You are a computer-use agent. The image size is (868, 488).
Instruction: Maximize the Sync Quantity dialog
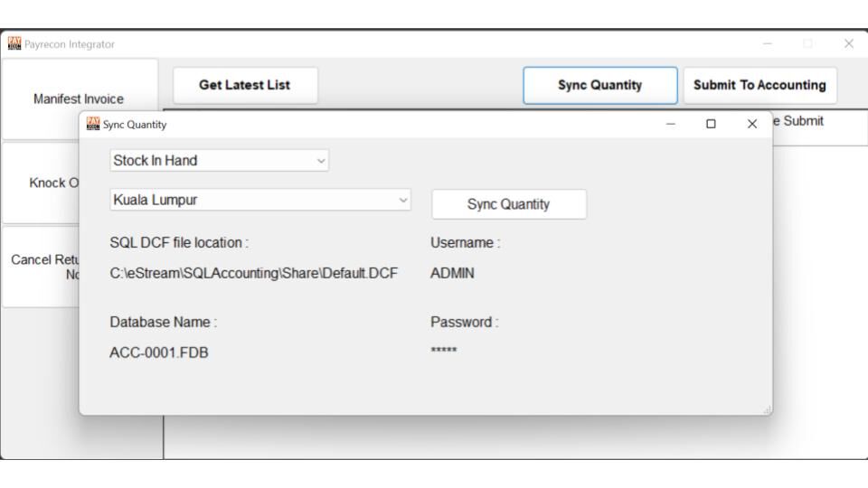(711, 124)
